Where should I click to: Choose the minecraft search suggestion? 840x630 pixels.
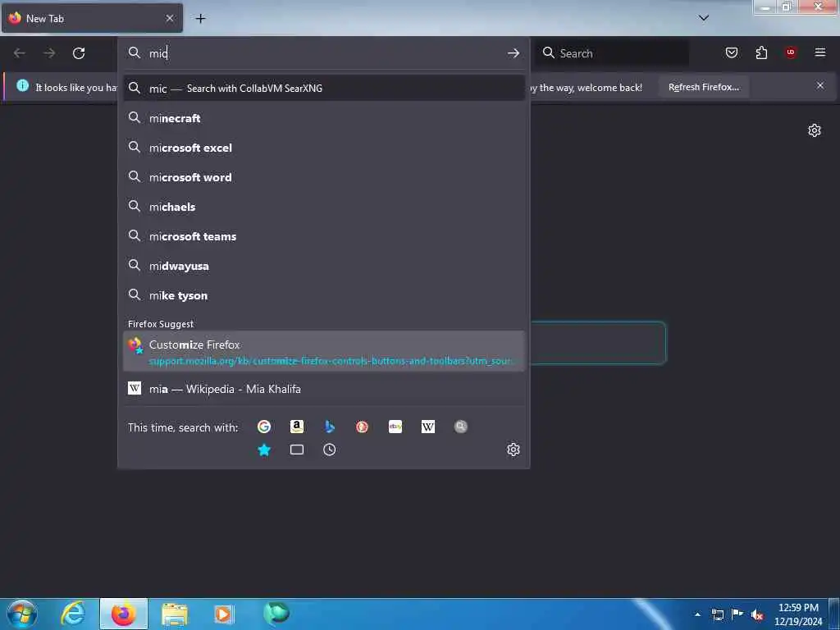[323, 118]
